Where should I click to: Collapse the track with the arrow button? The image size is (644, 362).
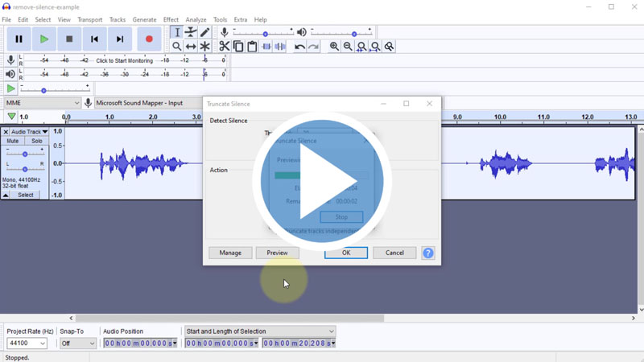click(6, 195)
